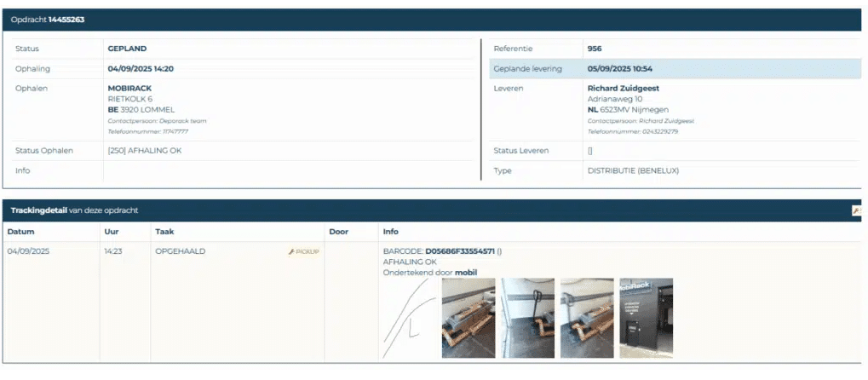Screen dimensions: 868x380
Task: Open the pallet jack photo thumbnail
Action: (x=527, y=318)
